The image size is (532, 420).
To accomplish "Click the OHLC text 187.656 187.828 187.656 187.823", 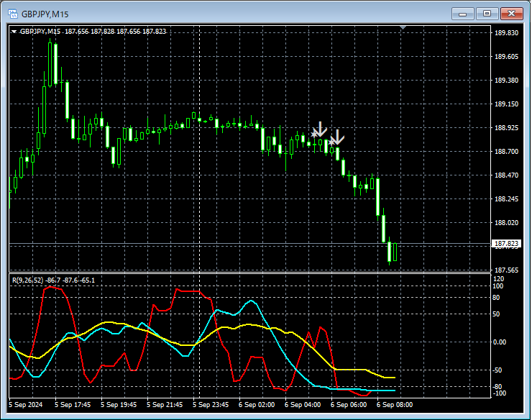I will point(115,32).
